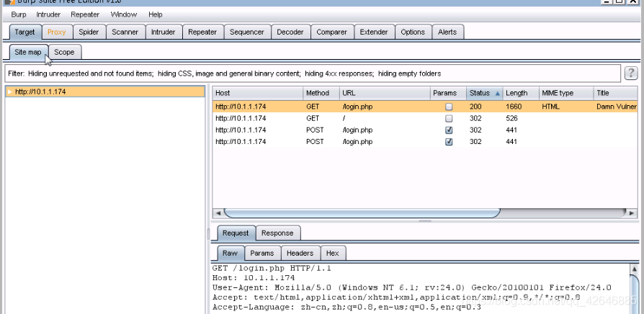The width and height of the screenshot is (644, 314).
Task: Select the Headers view tab
Action: tap(300, 253)
